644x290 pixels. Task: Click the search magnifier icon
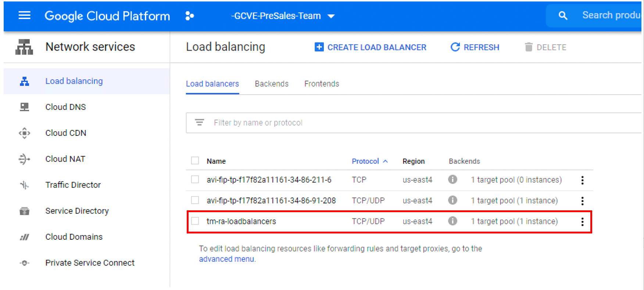click(x=563, y=15)
